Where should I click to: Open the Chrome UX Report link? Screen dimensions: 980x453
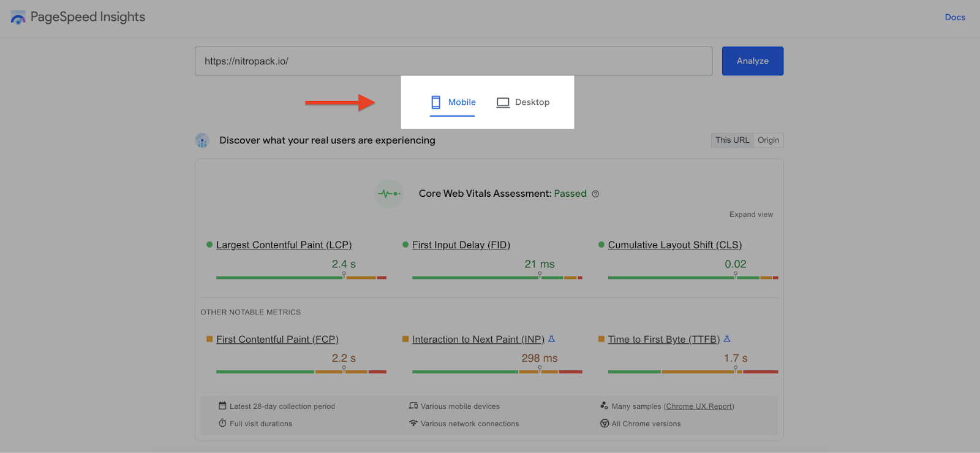[699, 406]
